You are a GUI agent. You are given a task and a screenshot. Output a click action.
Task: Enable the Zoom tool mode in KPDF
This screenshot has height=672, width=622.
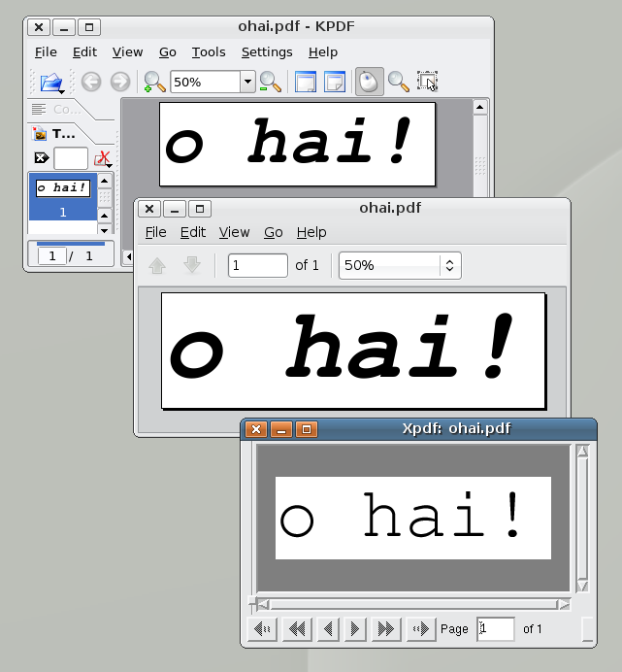point(398,83)
